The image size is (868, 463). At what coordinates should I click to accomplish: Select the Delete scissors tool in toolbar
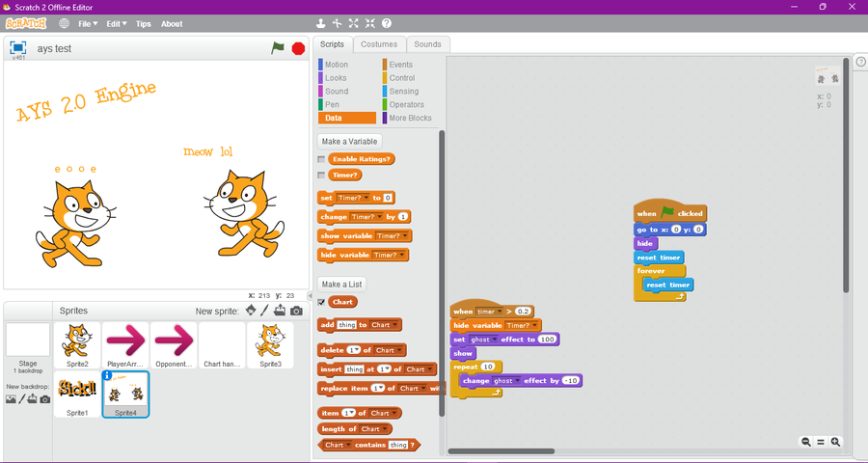point(337,23)
